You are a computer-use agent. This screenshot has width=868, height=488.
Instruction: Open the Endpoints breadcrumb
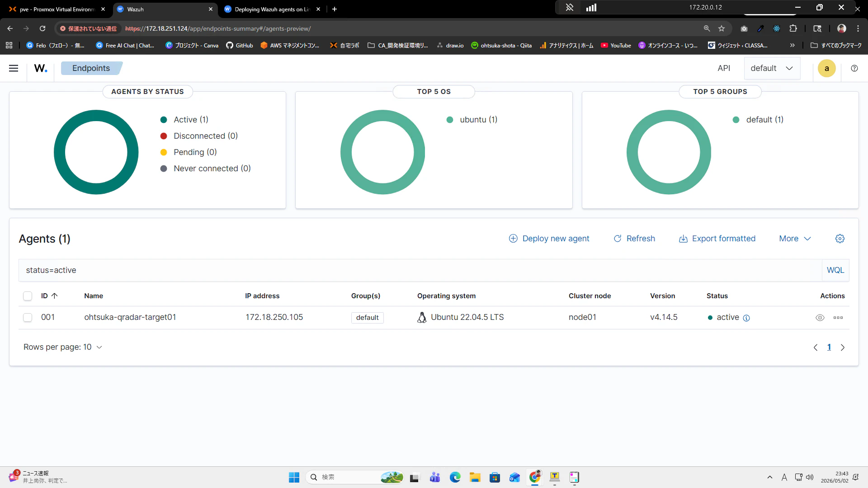tap(91, 68)
